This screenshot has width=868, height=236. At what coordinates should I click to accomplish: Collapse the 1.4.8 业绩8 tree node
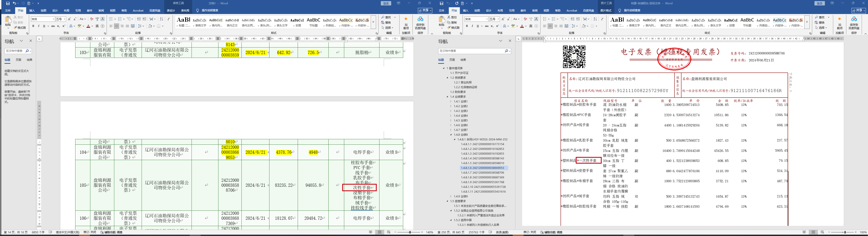[x=451, y=135]
